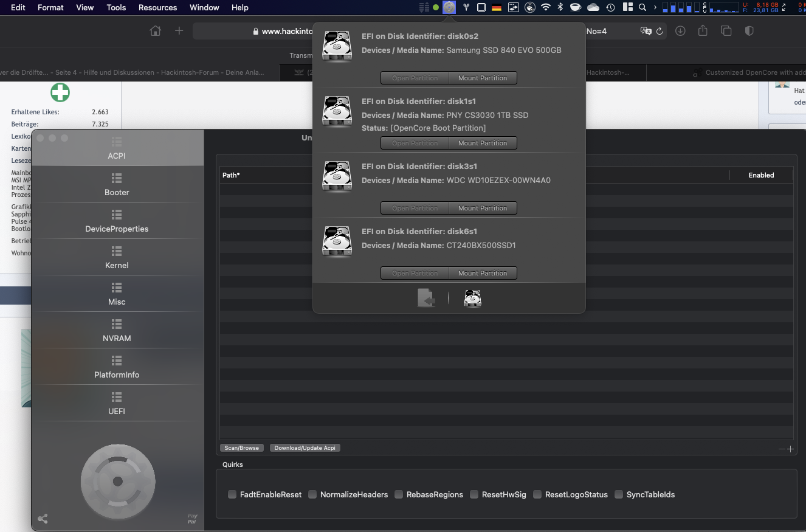Click the Path* column header
Screen dimensions: 806x532
tap(231, 175)
